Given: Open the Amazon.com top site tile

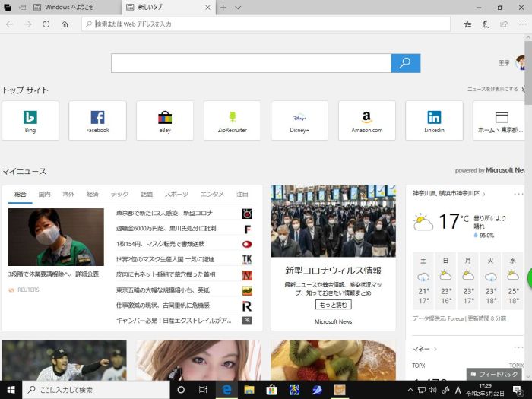Looking at the screenshot, I should click(366, 121).
